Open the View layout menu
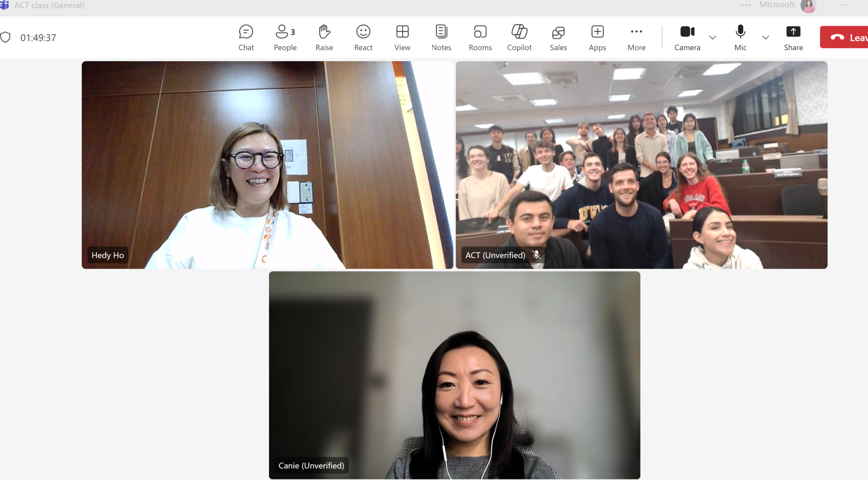 pyautogui.click(x=402, y=38)
